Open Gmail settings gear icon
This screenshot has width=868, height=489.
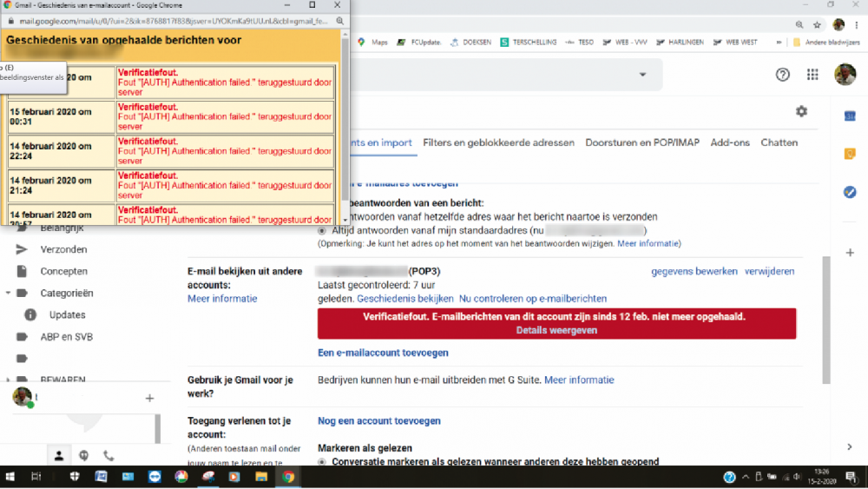[x=801, y=111]
